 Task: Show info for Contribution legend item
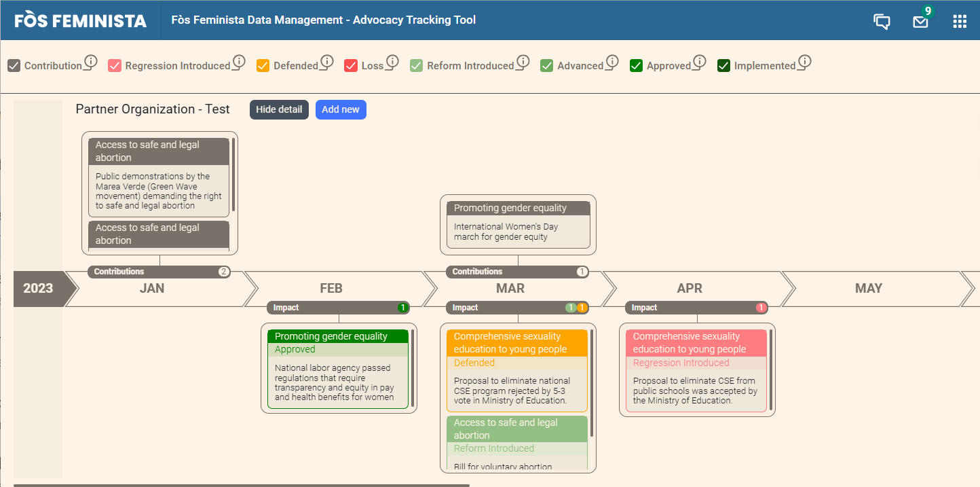point(91,62)
